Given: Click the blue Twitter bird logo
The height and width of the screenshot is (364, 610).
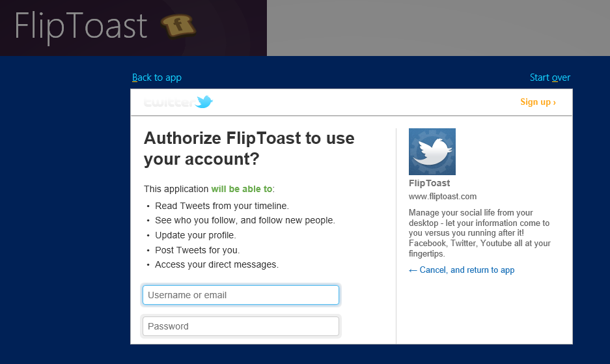Looking at the screenshot, I should point(204,102).
